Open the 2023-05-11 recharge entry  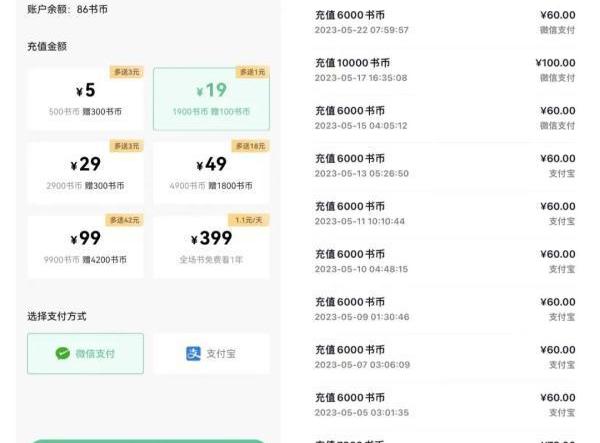445,213
